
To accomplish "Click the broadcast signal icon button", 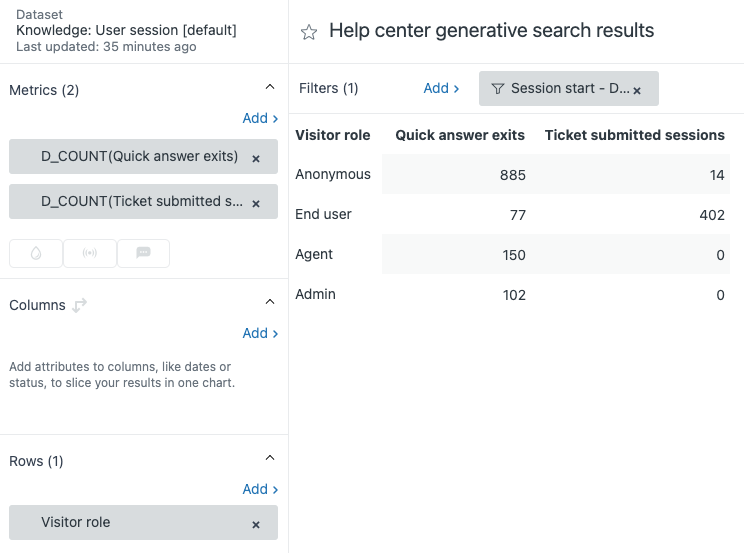I will tap(90, 253).
